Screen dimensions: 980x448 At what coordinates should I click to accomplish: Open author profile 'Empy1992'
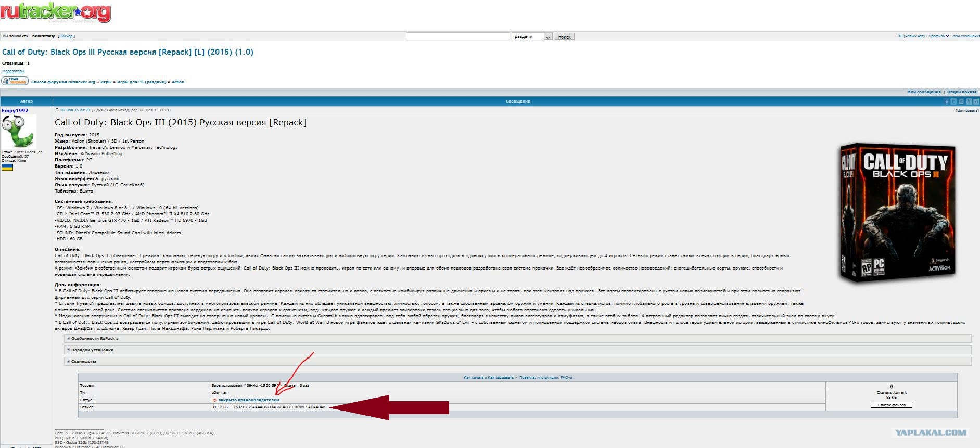point(15,111)
